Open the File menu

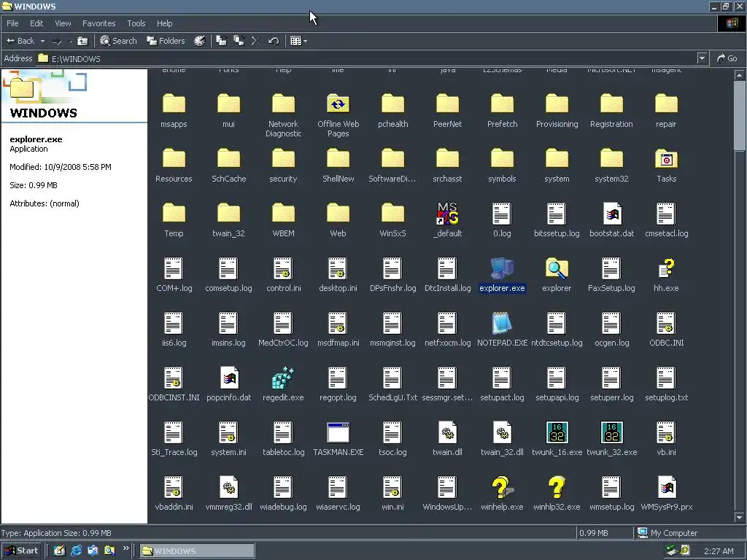coord(12,23)
